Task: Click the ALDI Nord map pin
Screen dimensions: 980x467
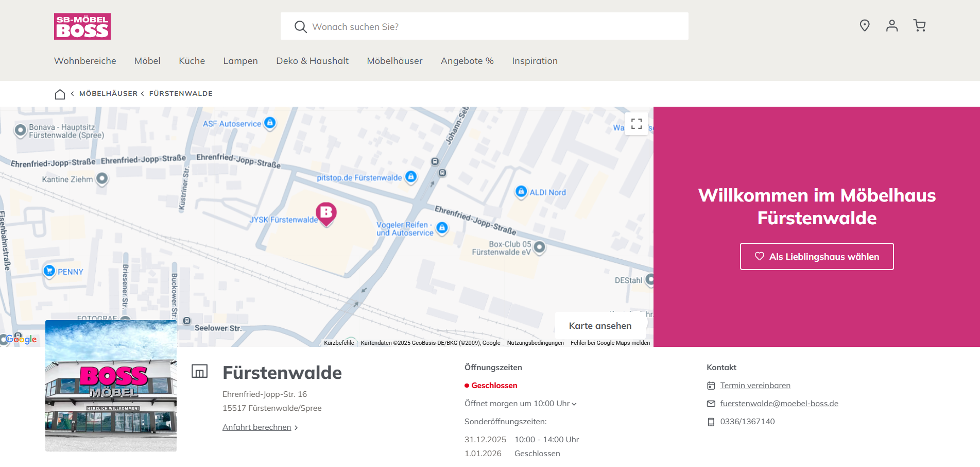Action: (x=521, y=192)
